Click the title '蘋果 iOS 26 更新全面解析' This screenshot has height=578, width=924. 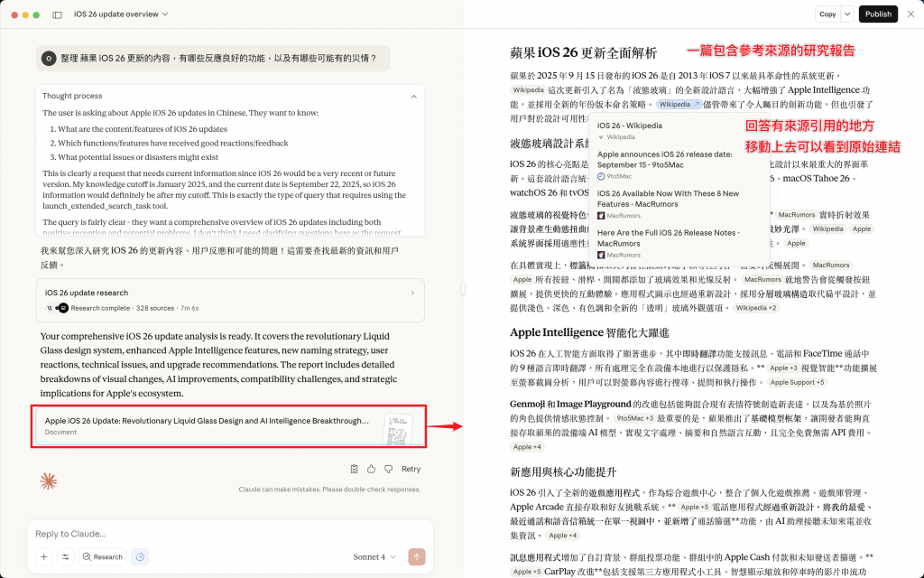(x=583, y=52)
